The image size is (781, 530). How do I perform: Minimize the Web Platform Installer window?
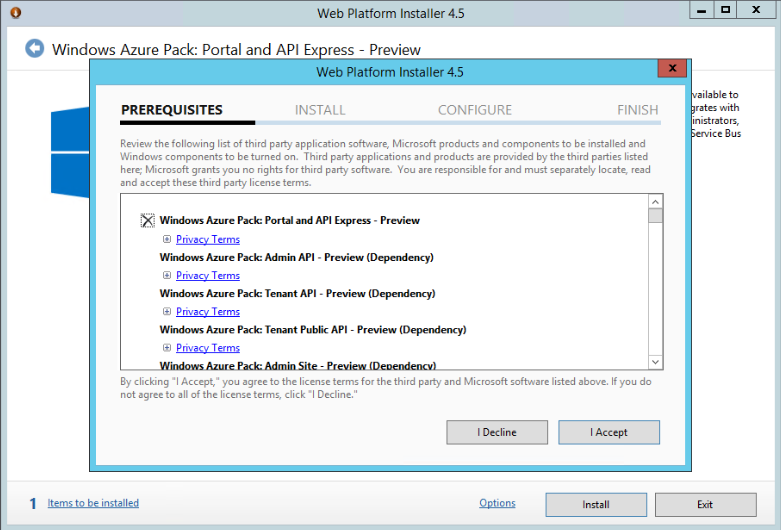pos(701,10)
